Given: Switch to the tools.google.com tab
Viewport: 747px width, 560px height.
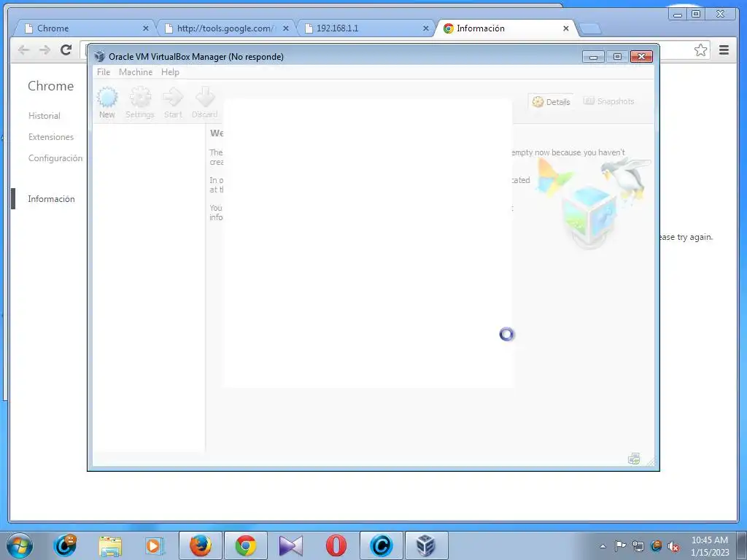Looking at the screenshot, I should (x=226, y=28).
